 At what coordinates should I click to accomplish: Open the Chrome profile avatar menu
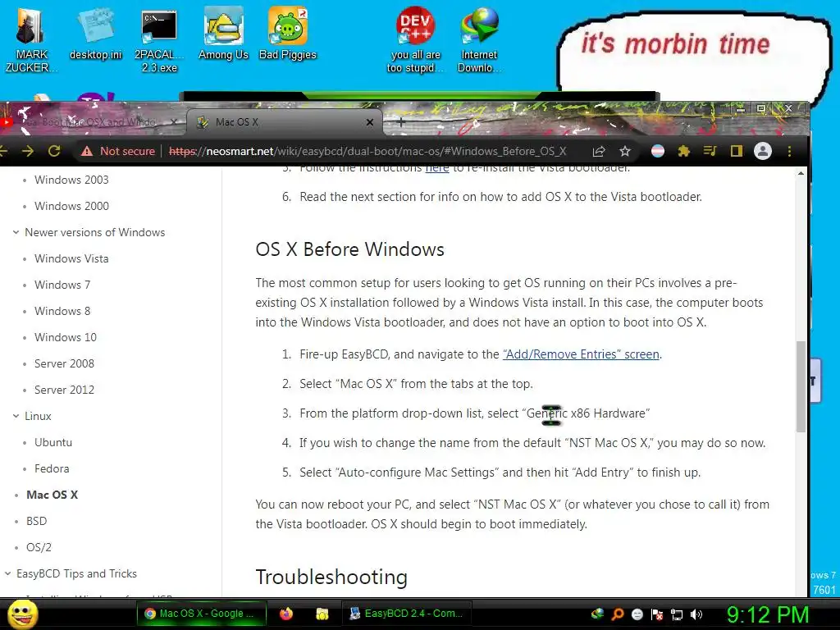coord(763,152)
